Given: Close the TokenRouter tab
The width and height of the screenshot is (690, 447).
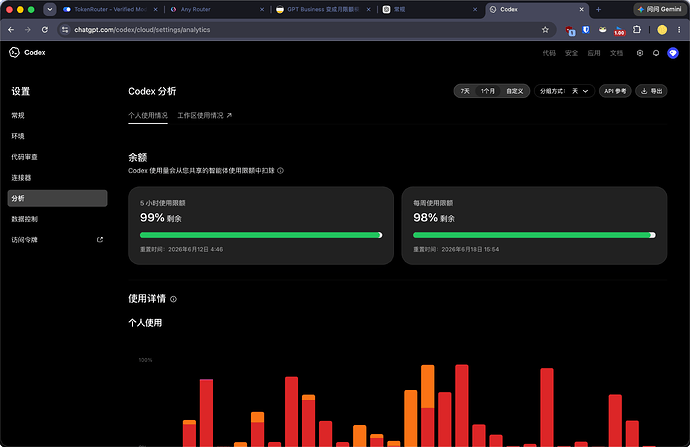Looking at the screenshot, I should pos(155,9).
